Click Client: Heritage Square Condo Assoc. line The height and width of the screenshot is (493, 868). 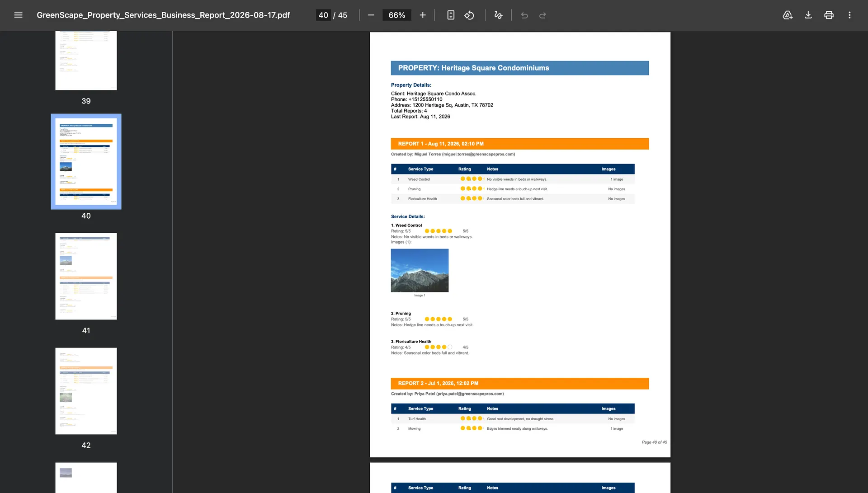[434, 94]
